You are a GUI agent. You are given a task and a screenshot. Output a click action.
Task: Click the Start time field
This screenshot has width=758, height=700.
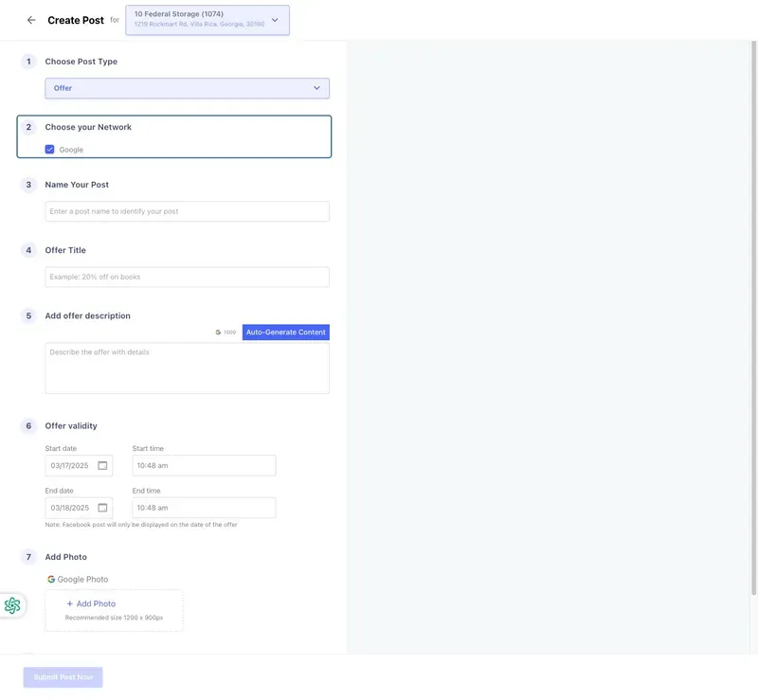point(204,465)
